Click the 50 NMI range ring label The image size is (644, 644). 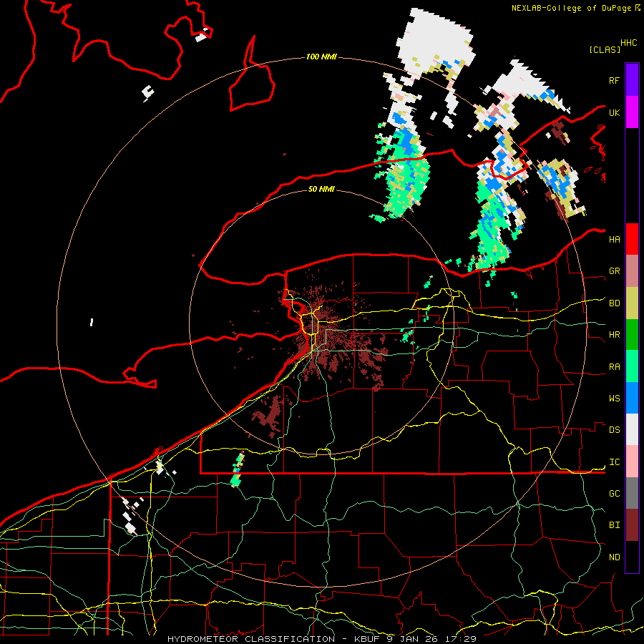(321, 189)
